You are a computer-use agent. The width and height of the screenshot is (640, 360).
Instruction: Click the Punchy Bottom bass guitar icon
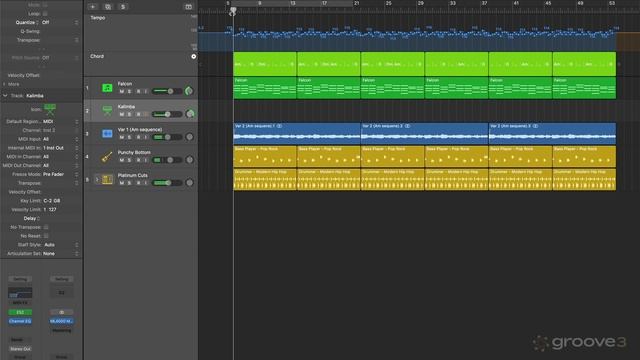point(107,156)
